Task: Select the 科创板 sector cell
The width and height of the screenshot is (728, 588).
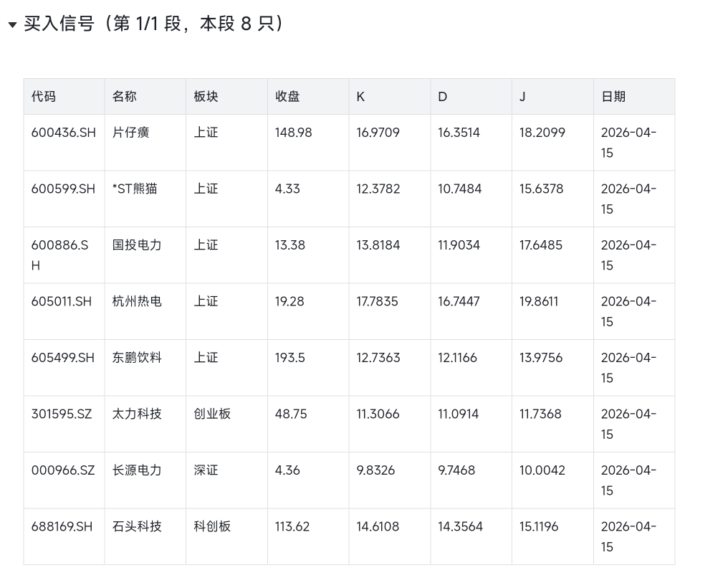Action: [x=212, y=526]
